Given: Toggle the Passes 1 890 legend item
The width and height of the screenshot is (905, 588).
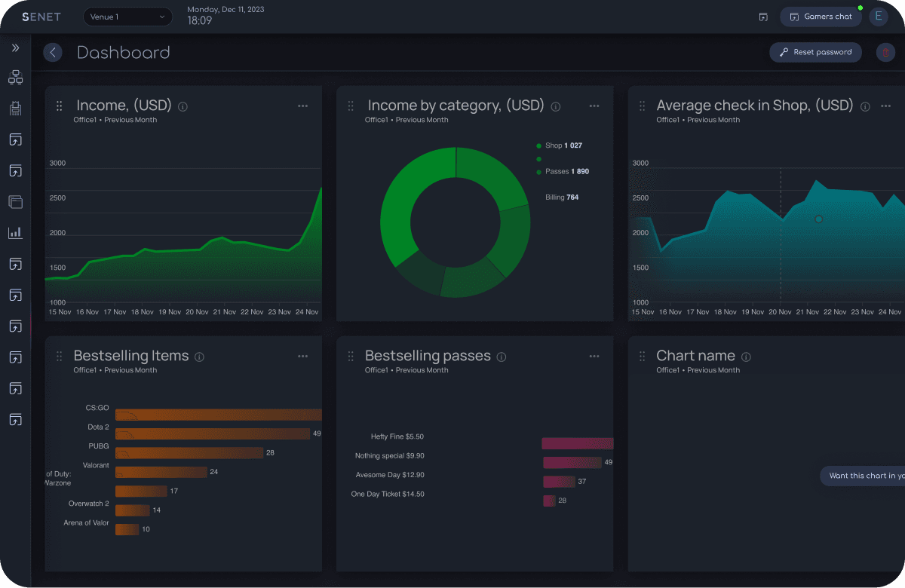Looking at the screenshot, I should pyautogui.click(x=562, y=172).
